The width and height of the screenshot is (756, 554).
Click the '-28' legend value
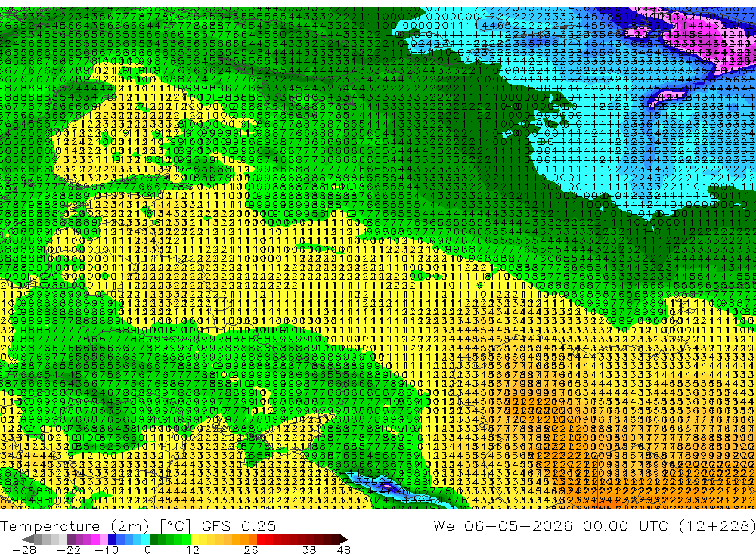[x=24, y=550]
